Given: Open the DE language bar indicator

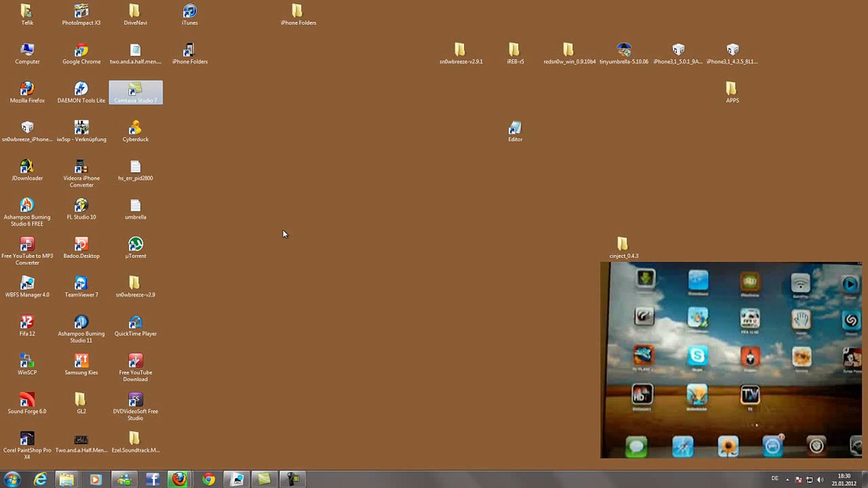Looking at the screenshot, I should click(x=775, y=478).
